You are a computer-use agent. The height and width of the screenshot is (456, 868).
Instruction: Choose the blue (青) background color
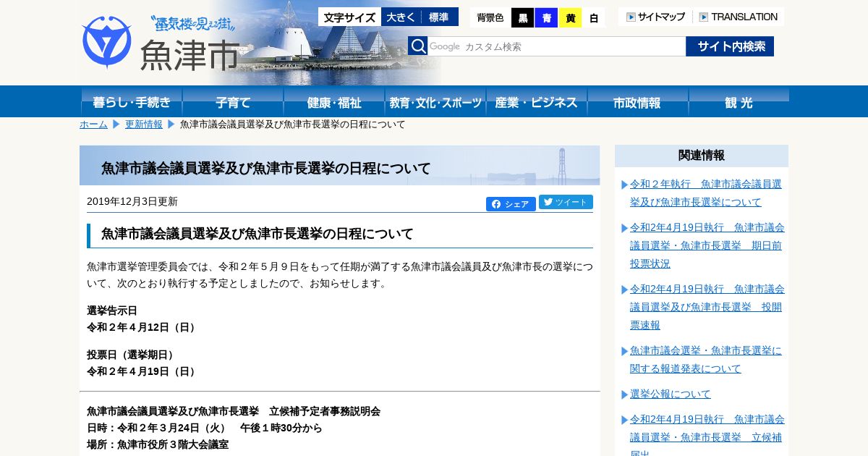pyautogui.click(x=546, y=17)
